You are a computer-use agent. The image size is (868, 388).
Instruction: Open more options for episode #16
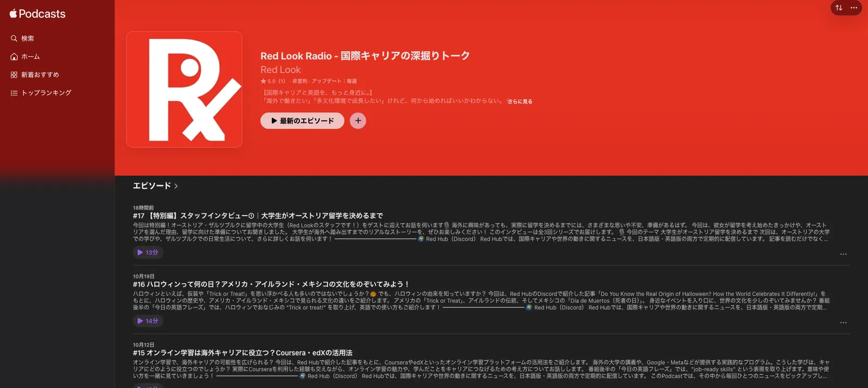click(x=843, y=322)
